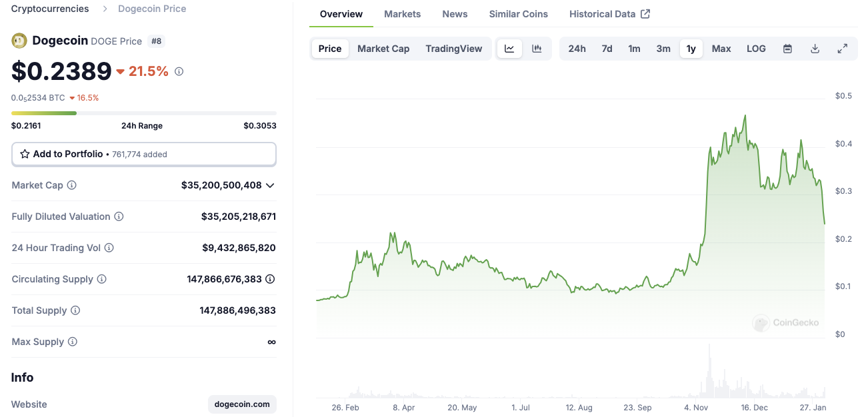
Task: Click the Dogecoin Price breadcrumb
Action: coord(152,9)
